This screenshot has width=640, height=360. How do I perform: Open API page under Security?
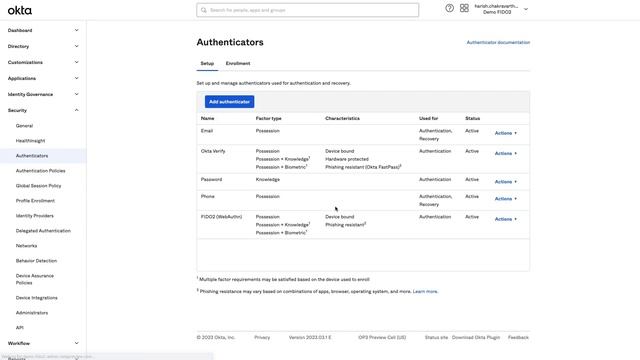(20, 328)
